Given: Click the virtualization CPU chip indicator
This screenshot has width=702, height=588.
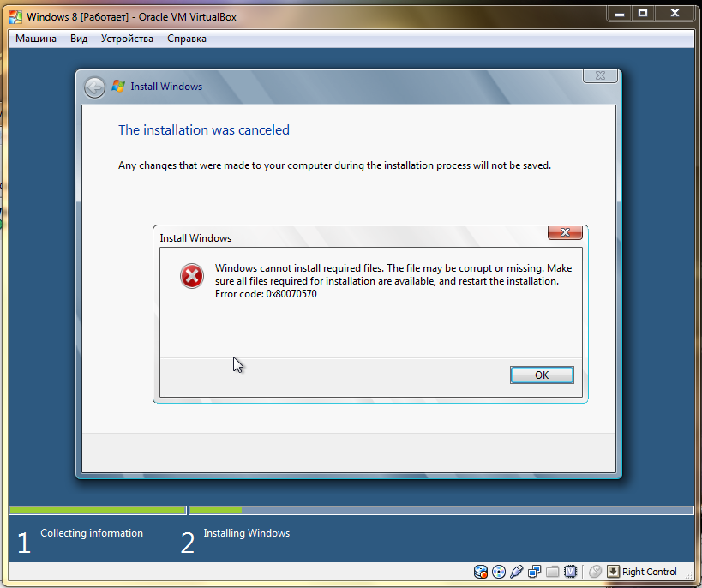Looking at the screenshot, I should (570, 572).
